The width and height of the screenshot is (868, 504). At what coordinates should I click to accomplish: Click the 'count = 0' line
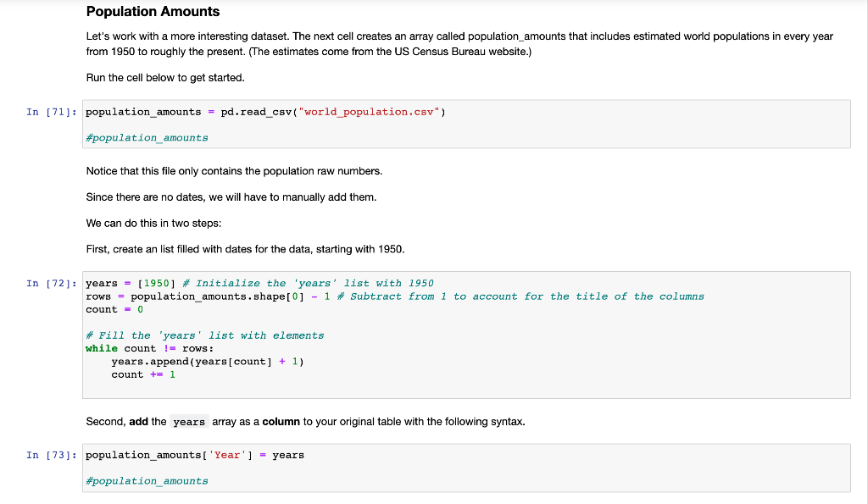coord(114,310)
